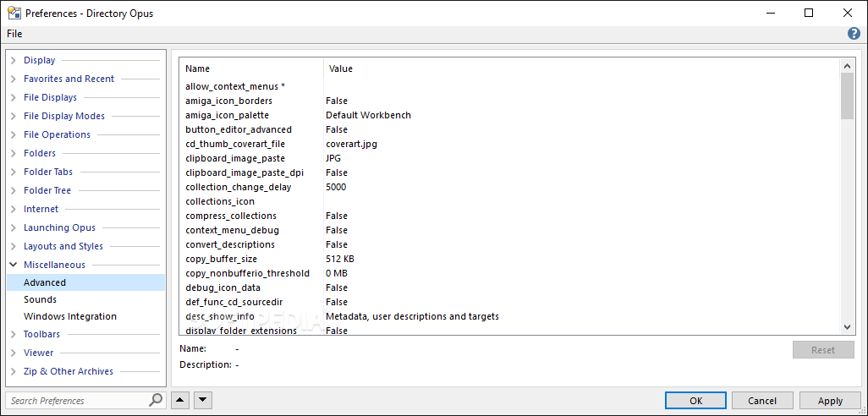Select the clipboard_image_paste_dpi setting
Image resolution: width=868 pixels, height=416 pixels.
point(244,172)
